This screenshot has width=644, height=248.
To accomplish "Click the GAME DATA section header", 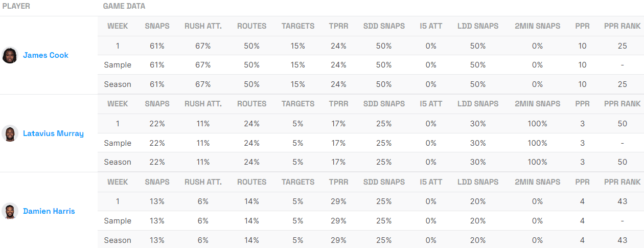I will [x=124, y=6].
